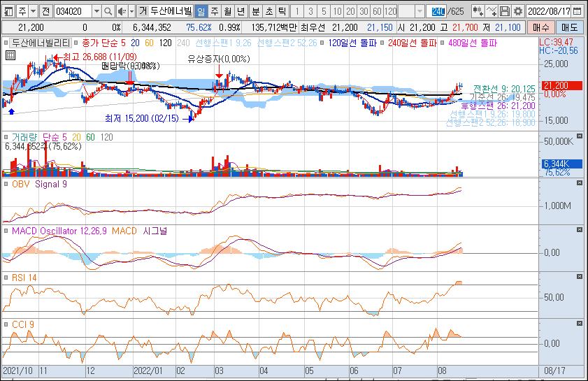
Task: Select the 월 monthly period tab
Action: pyautogui.click(x=228, y=12)
